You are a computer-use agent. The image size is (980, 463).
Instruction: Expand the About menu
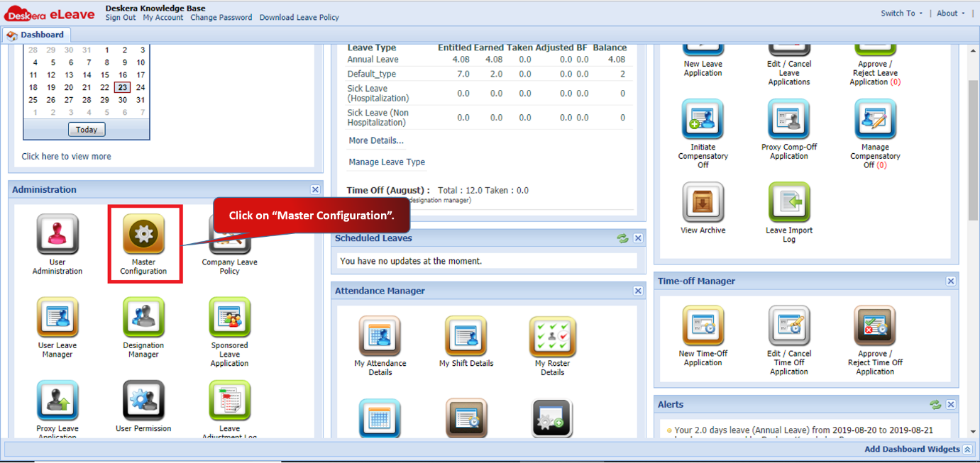pos(947,12)
